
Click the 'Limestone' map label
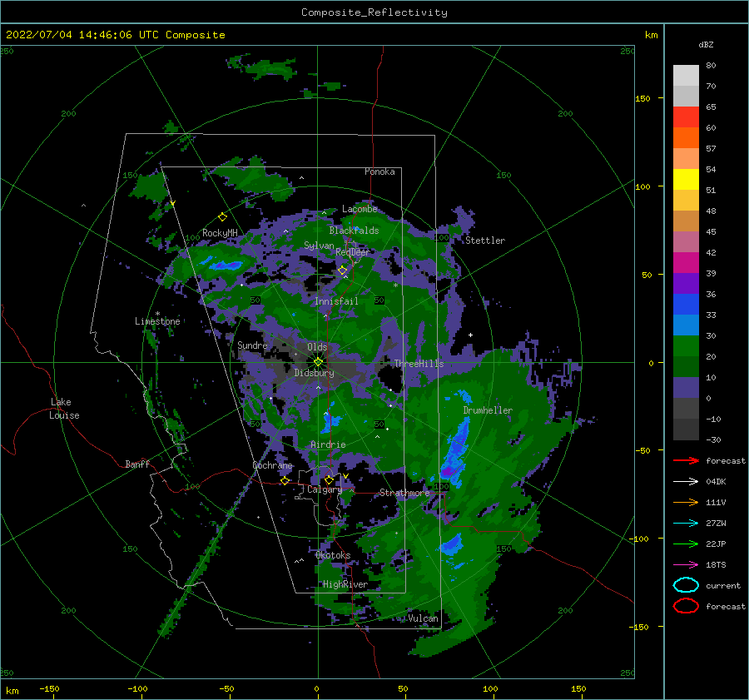pyautogui.click(x=157, y=321)
